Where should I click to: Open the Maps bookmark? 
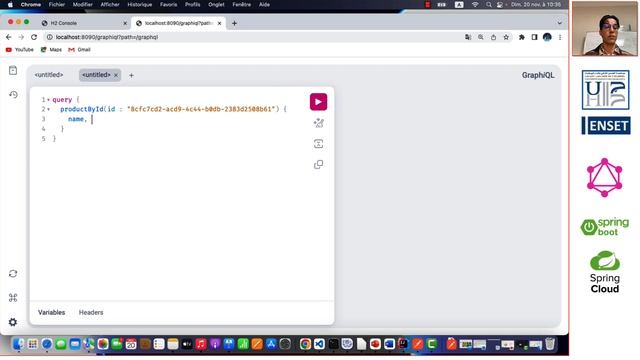51,49
